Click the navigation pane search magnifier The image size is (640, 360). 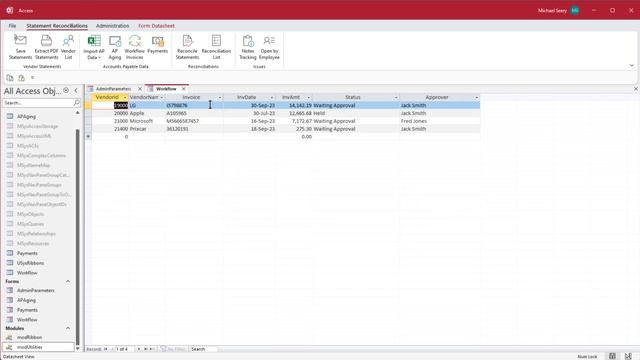pos(76,103)
